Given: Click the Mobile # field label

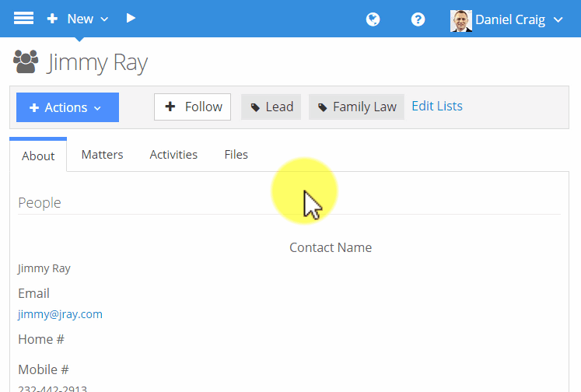Looking at the screenshot, I should click(44, 369).
